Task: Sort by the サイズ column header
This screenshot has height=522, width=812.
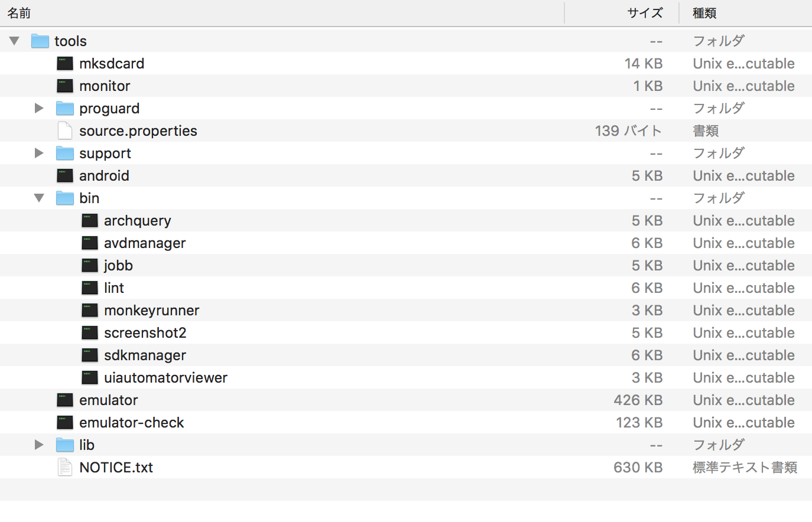Action: coord(644,13)
